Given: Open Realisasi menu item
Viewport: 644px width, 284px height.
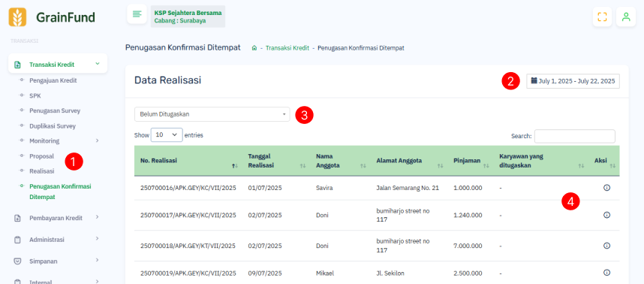Looking at the screenshot, I should point(41,171).
